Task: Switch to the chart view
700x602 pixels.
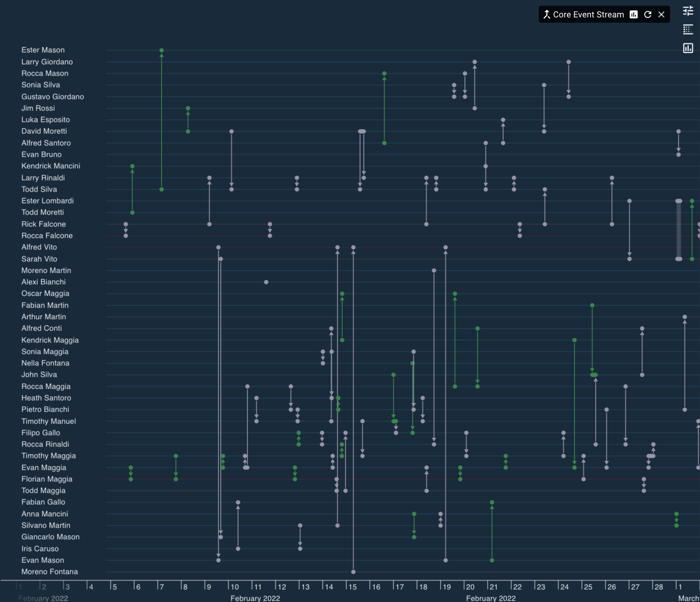Action: [x=688, y=48]
